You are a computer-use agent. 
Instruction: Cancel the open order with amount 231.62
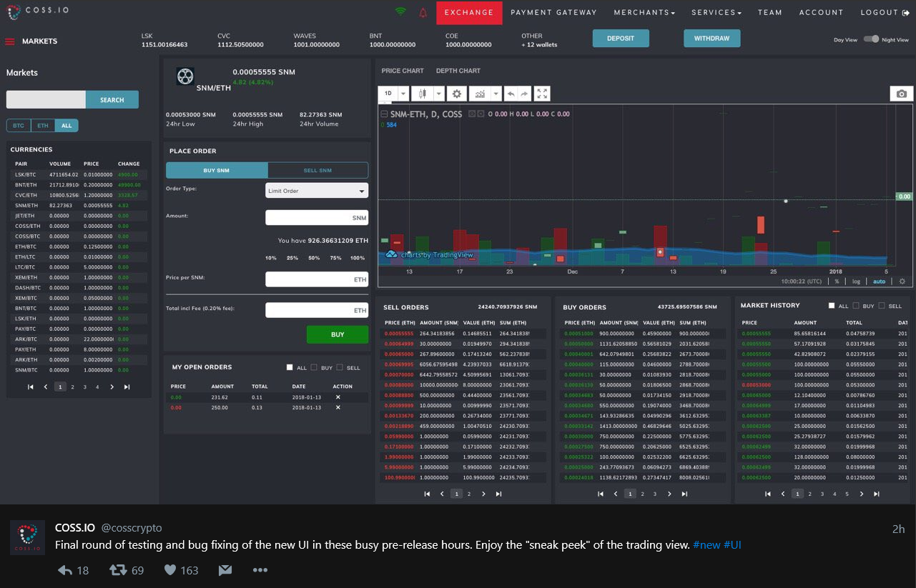(x=338, y=397)
